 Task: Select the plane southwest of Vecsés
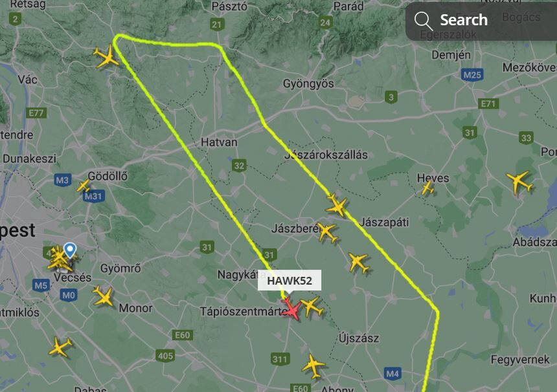click(60, 347)
